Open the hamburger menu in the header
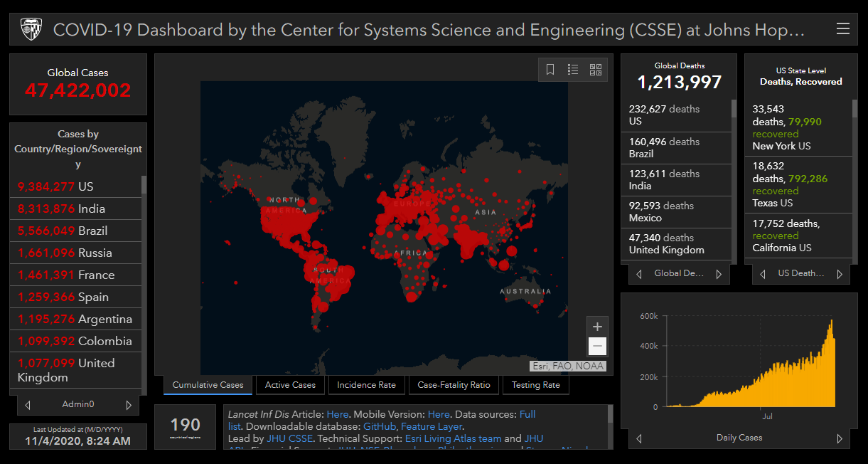 click(842, 28)
